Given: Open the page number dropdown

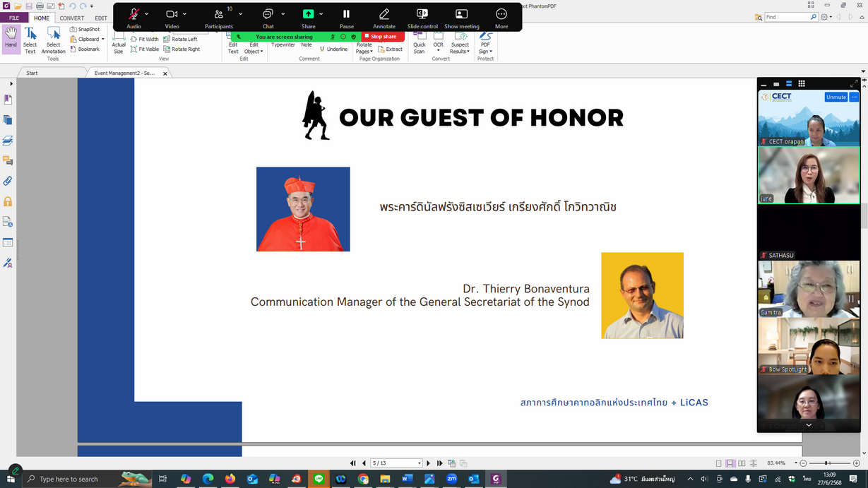Looking at the screenshot, I should pos(420,463).
